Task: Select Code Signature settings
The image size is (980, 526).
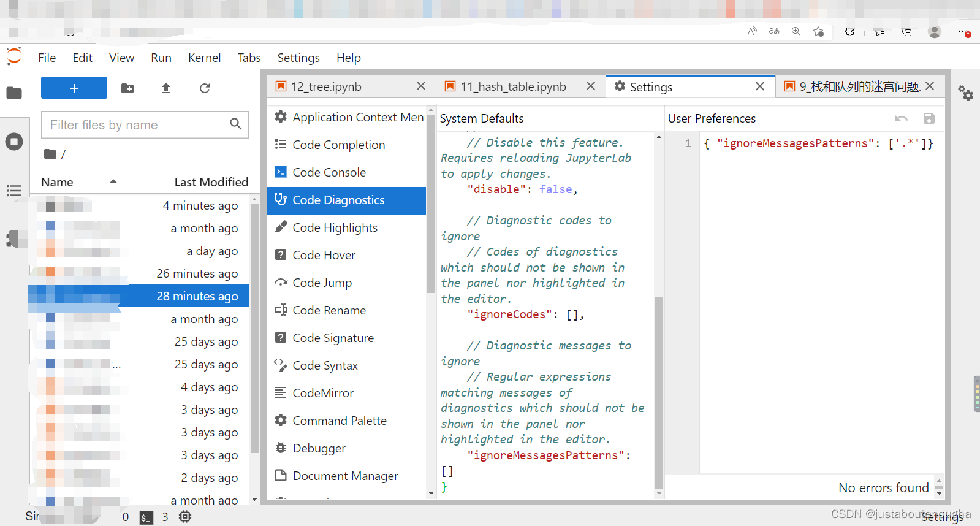Action: [346, 338]
